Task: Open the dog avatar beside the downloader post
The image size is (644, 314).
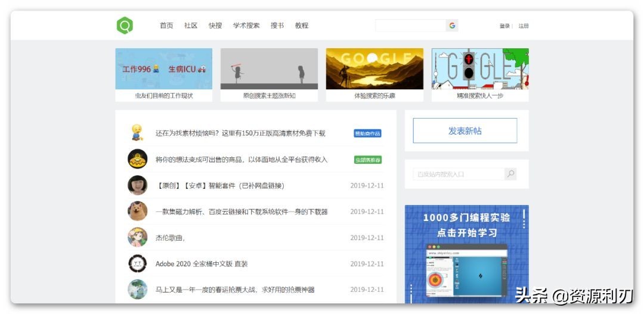Action: click(137, 211)
